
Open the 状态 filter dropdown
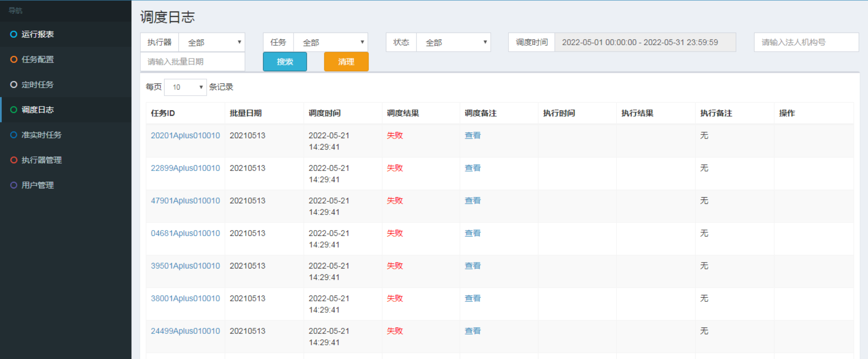[453, 43]
